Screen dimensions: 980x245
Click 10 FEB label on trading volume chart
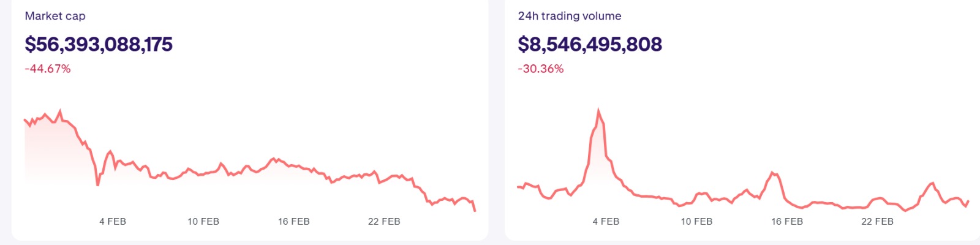coord(696,221)
